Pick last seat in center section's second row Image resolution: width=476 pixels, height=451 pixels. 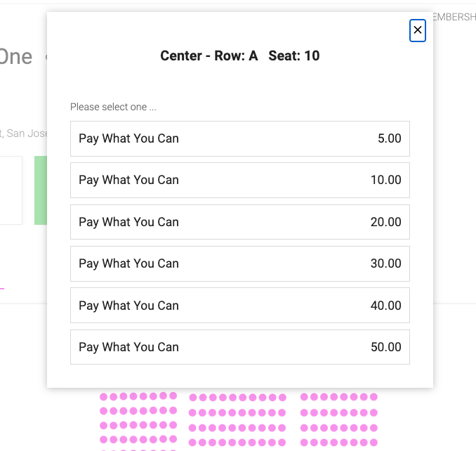click(x=282, y=412)
